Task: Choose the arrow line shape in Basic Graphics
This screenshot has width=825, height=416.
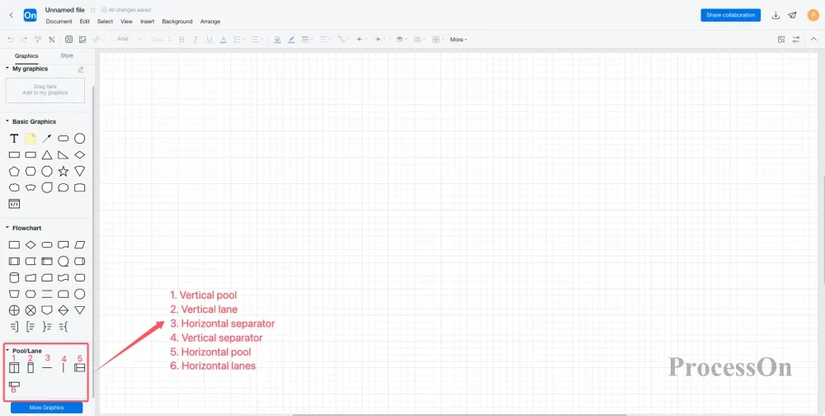Action: [x=47, y=138]
